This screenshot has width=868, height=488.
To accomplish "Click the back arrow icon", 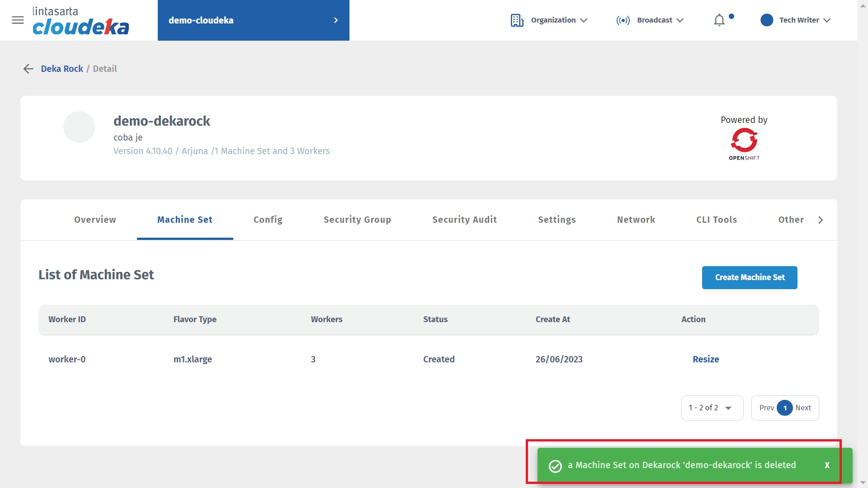I will 28,69.
